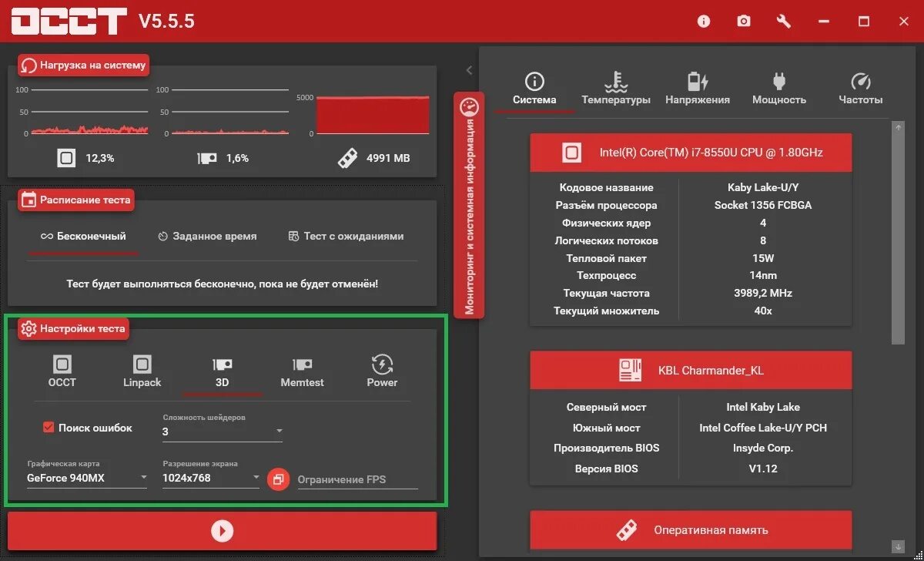Open the Система tab

tap(534, 89)
